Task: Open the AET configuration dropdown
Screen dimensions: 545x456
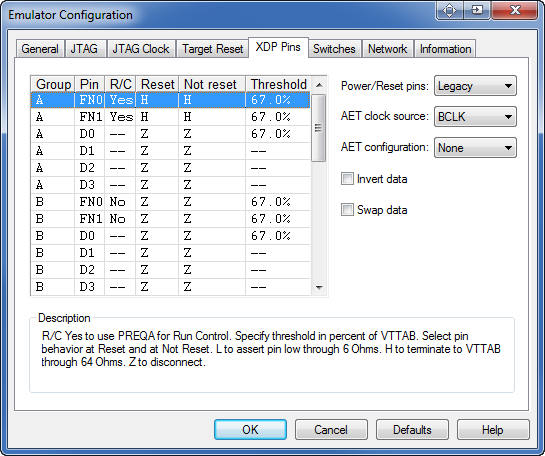Action: pos(475,148)
